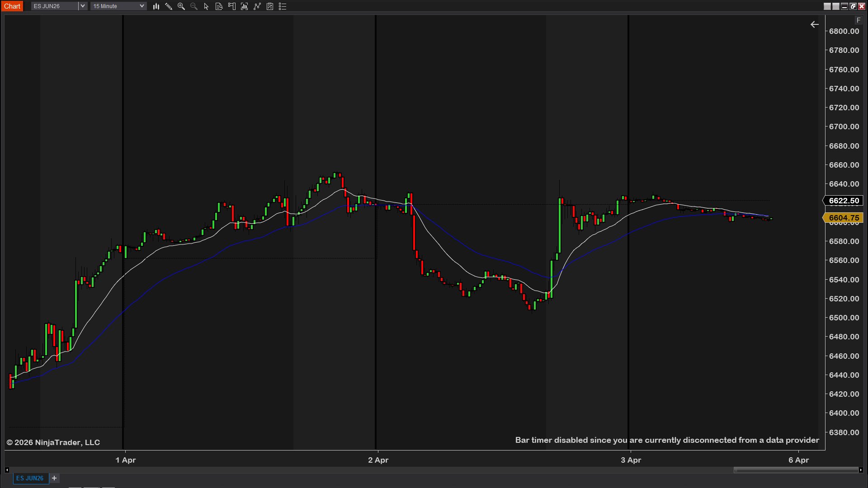The width and height of the screenshot is (868, 488).
Task: Add a new tab with plus button
Action: pos(54,478)
